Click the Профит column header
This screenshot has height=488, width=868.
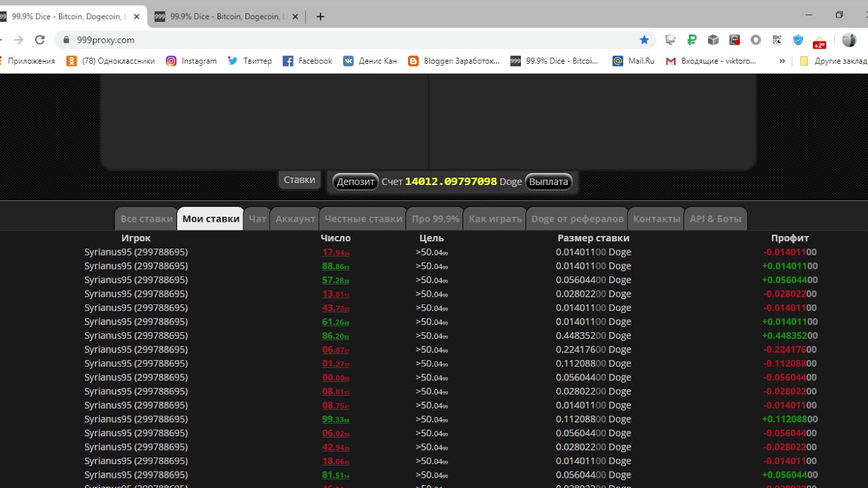click(x=790, y=238)
